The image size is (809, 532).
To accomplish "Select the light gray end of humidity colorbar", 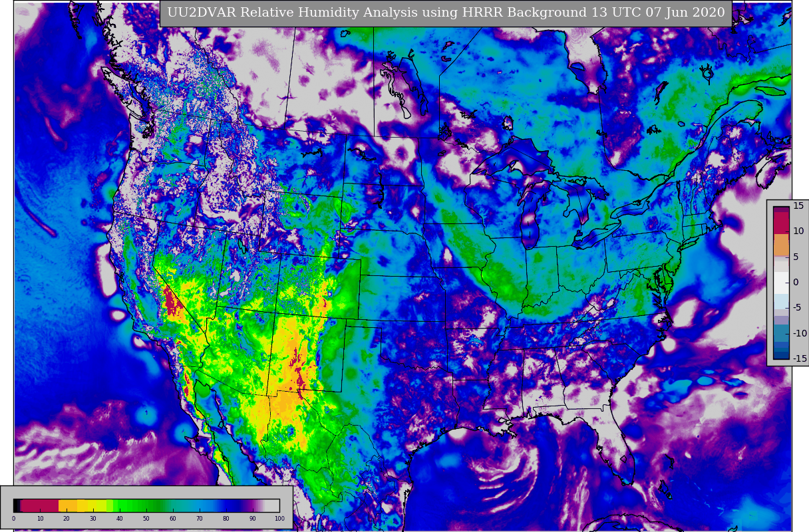I will (272, 505).
